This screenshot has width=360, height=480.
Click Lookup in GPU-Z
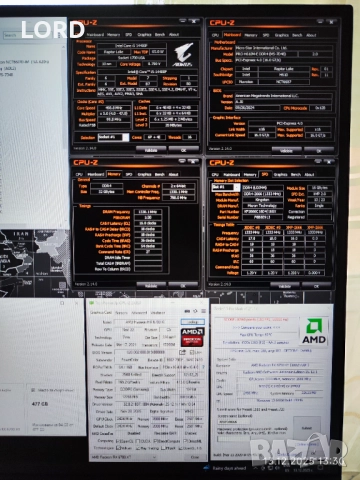point(193,322)
